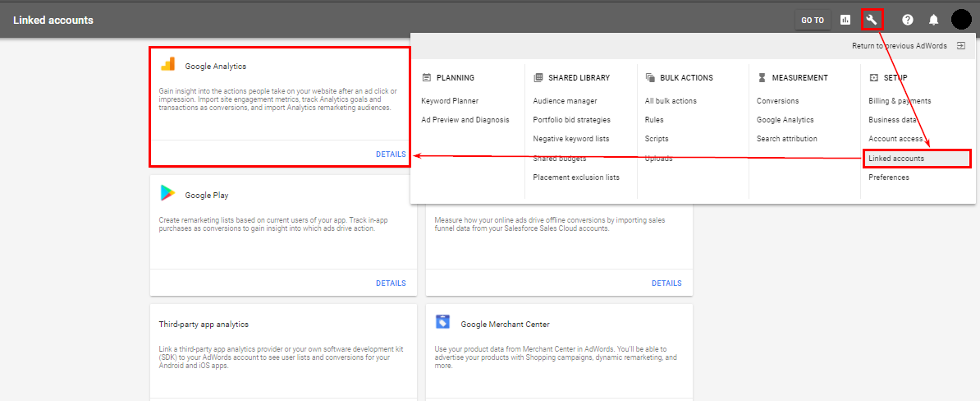Click the Google Merchant Center logo icon
This screenshot has width=980, height=401.
tap(442, 323)
